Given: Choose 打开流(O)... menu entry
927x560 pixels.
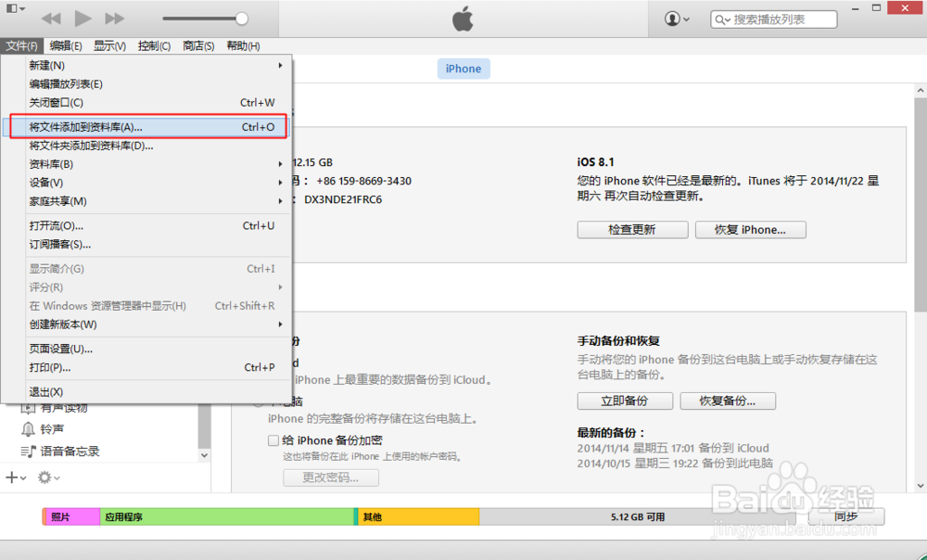Looking at the screenshot, I should pos(146,226).
